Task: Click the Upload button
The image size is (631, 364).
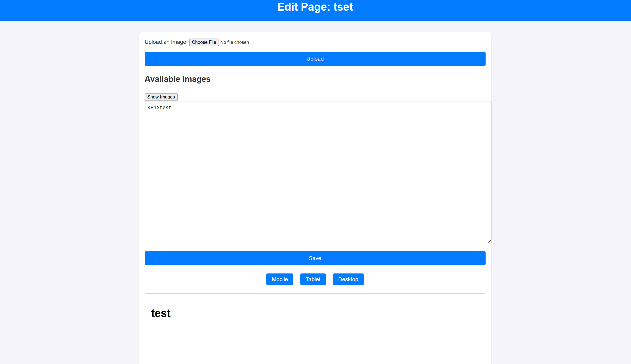Action: (315, 59)
